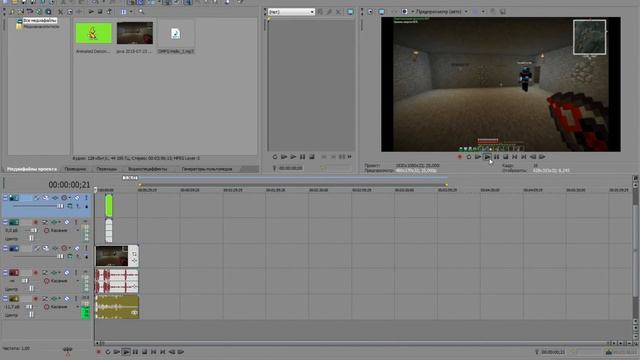This screenshot has height=360, width=640.
Task: Select the green Animated Dancin... media thumbnail
Action: tap(93, 33)
